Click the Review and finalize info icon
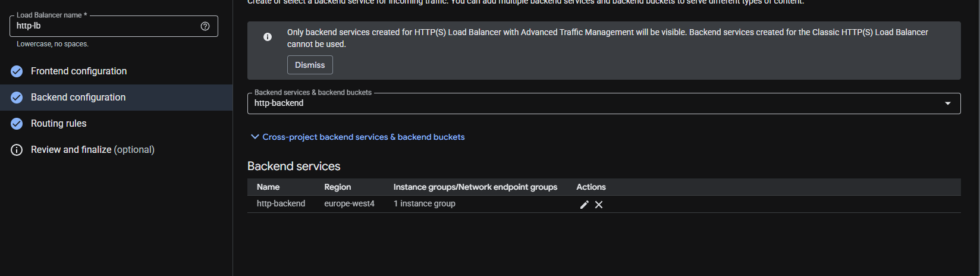Image resolution: width=980 pixels, height=276 pixels. [17, 150]
